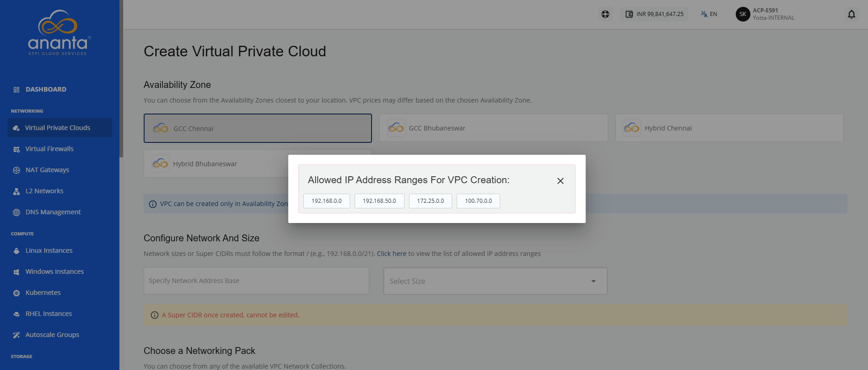Close the Allowed IP Address Ranges dialog
The image size is (868, 370).
tap(560, 181)
